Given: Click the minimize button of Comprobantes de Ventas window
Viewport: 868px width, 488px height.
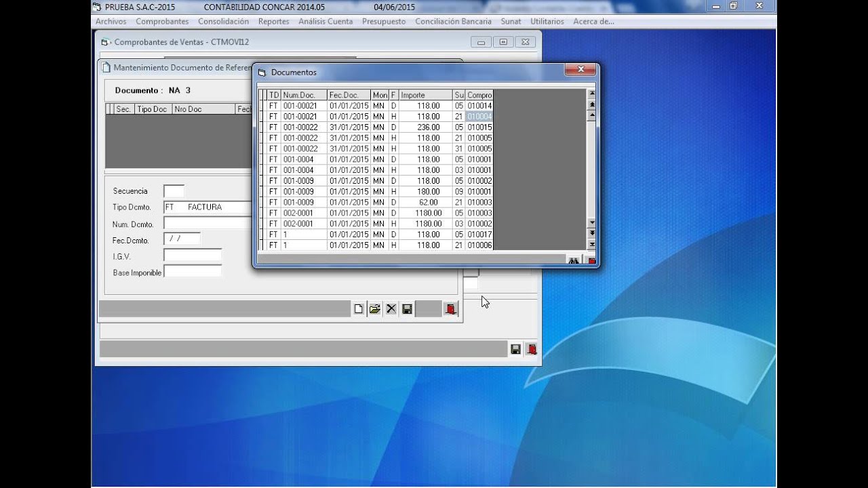Looking at the screenshot, I should (x=481, y=42).
